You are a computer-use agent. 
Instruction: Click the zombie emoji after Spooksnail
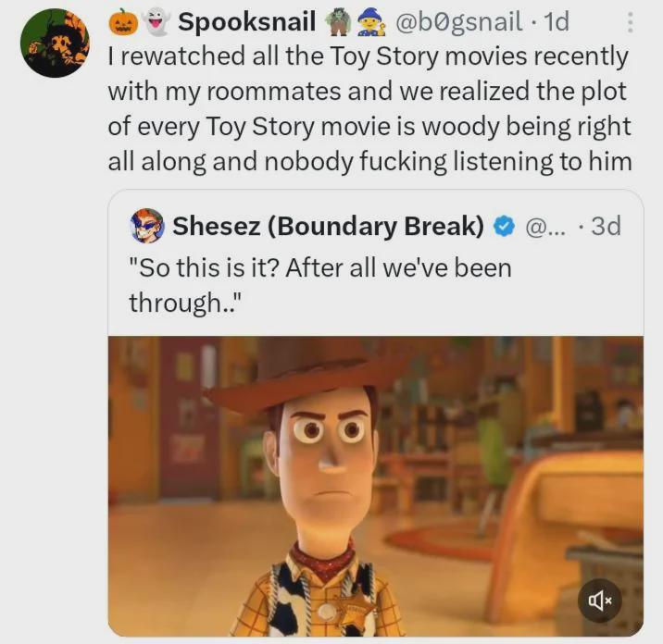point(336,21)
